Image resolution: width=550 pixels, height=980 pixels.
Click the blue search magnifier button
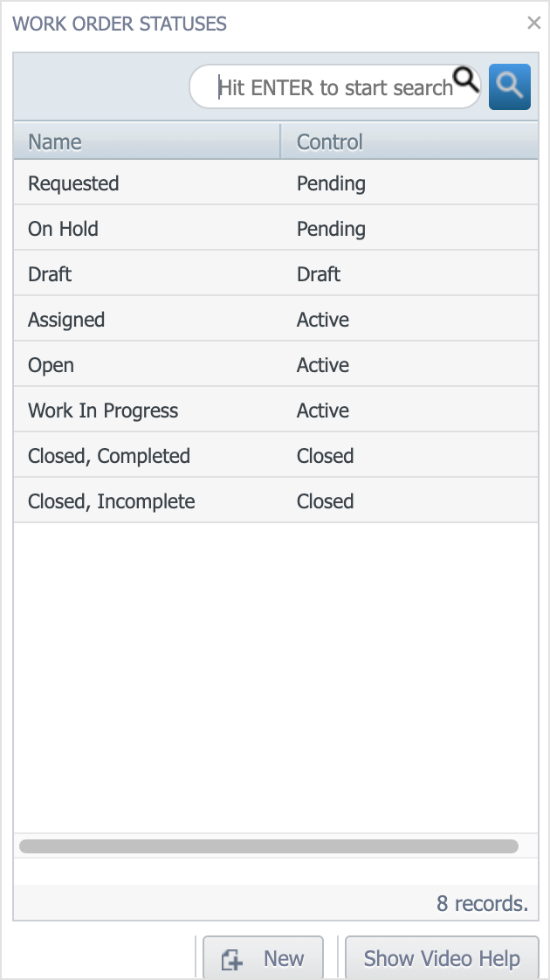(509, 86)
